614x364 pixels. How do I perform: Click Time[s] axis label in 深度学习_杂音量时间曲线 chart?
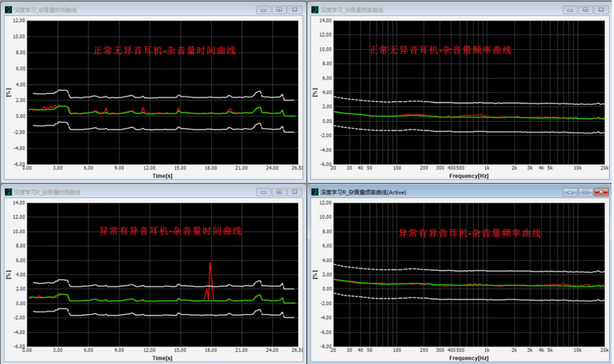(164, 176)
